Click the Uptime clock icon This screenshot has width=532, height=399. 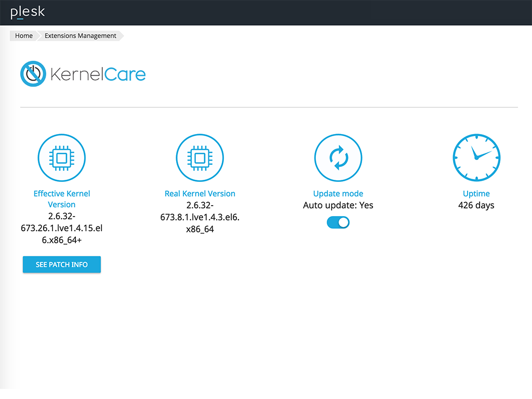point(476,157)
